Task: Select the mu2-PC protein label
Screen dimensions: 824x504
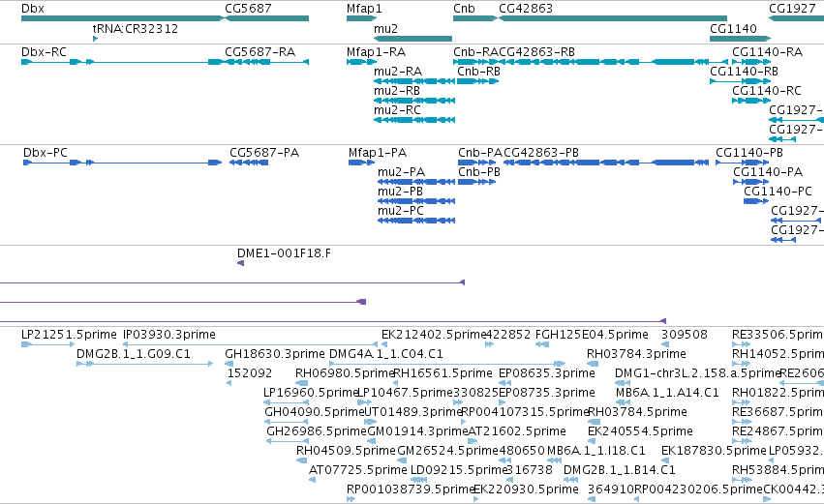Action: pyautogui.click(x=401, y=211)
